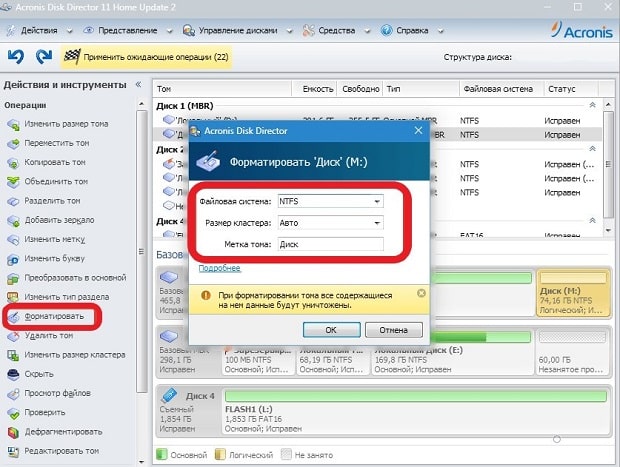Click the resize volume icon
620x467 pixels.
click(13, 125)
